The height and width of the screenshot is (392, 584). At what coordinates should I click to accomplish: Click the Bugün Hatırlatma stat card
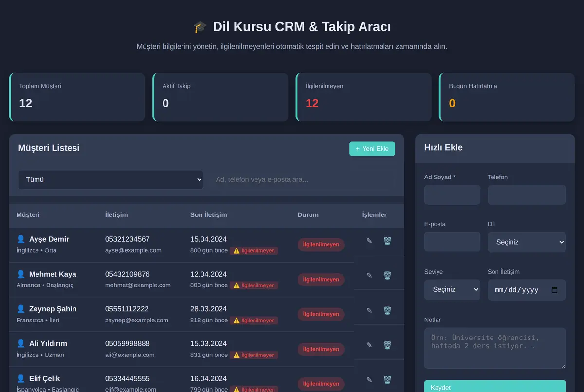507,97
